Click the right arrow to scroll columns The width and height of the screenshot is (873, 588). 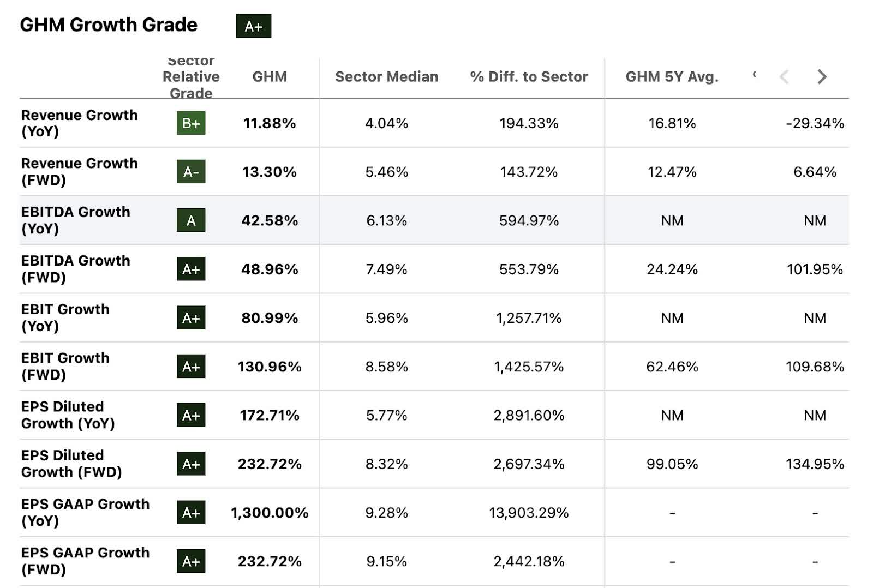822,77
